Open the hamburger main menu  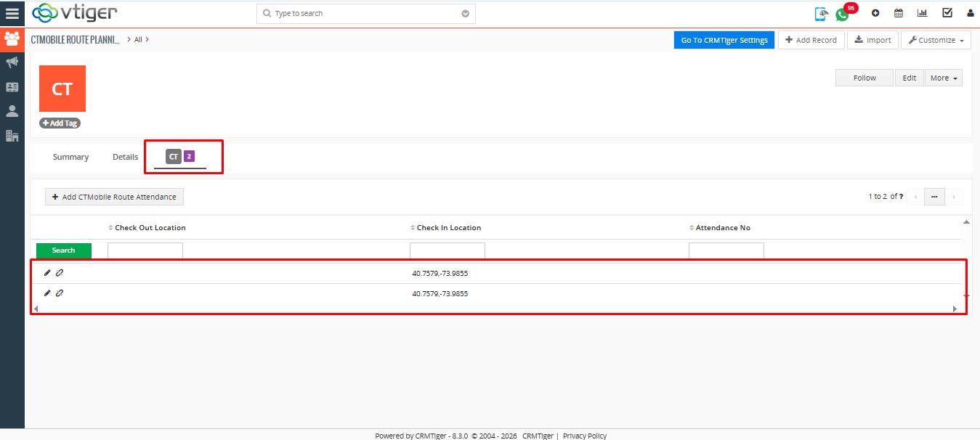coord(12,12)
